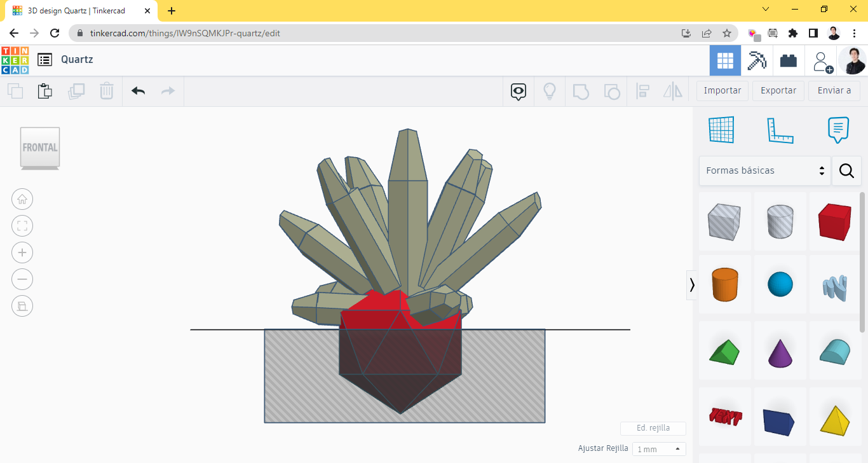This screenshot has width=868, height=463.
Task: Click the Paste clipboard tool
Action: tap(45, 91)
